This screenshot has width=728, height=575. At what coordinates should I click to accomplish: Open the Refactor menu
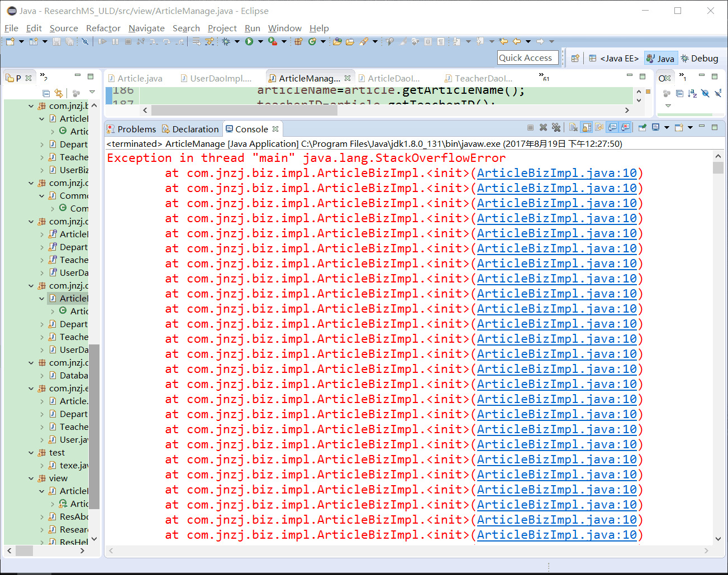[x=103, y=28]
